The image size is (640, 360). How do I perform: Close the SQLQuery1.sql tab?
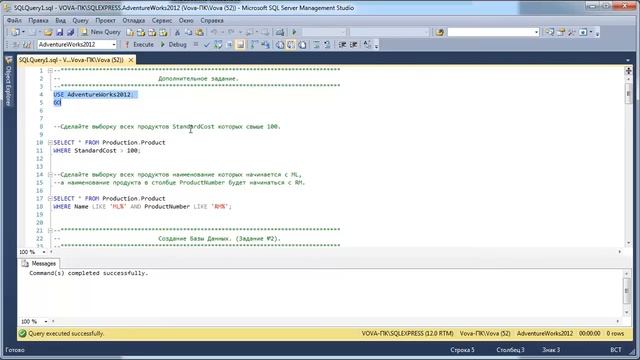pos(131,60)
